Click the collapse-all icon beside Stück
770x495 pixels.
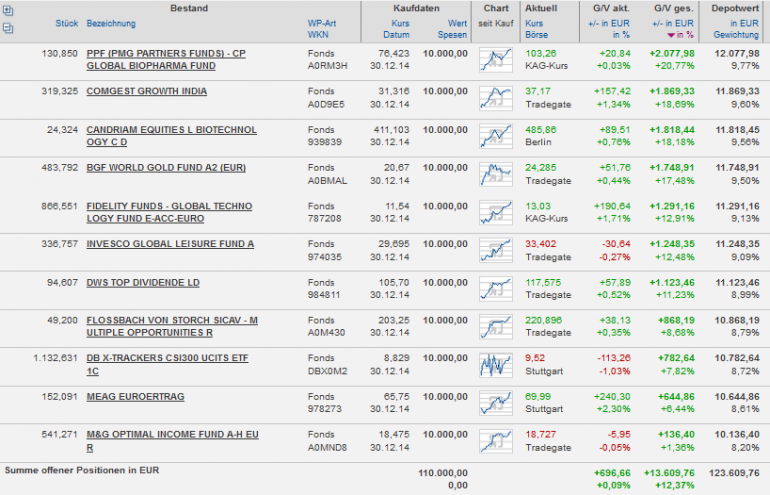tap(8, 28)
